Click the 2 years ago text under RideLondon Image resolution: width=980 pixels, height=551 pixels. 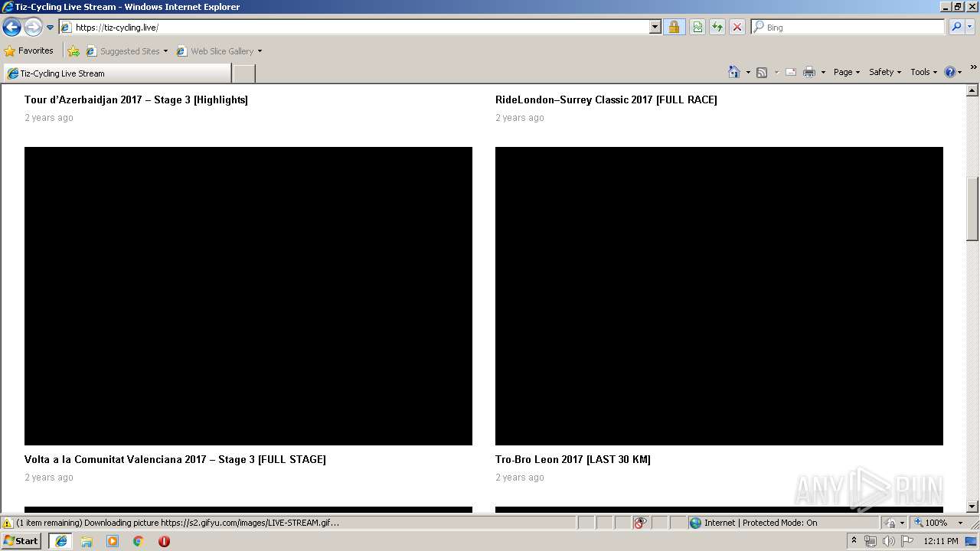coord(520,118)
